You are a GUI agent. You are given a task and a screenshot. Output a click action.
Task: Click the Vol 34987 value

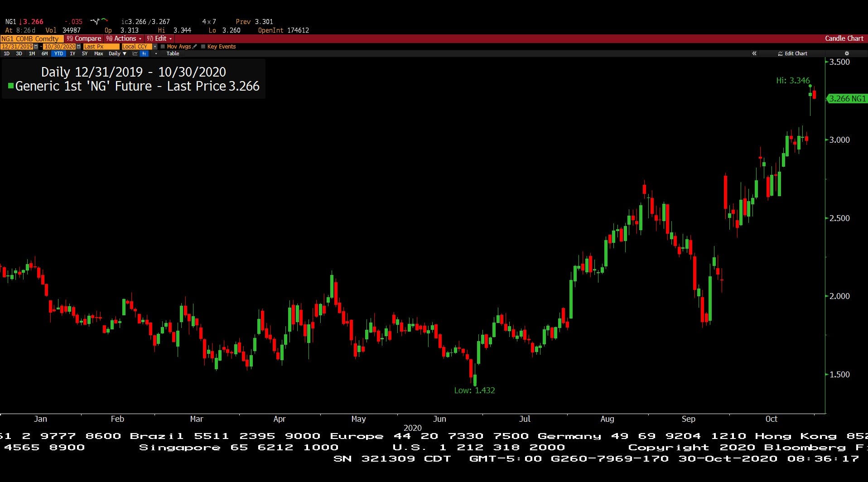pyautogui.click(x=63, y=30)
